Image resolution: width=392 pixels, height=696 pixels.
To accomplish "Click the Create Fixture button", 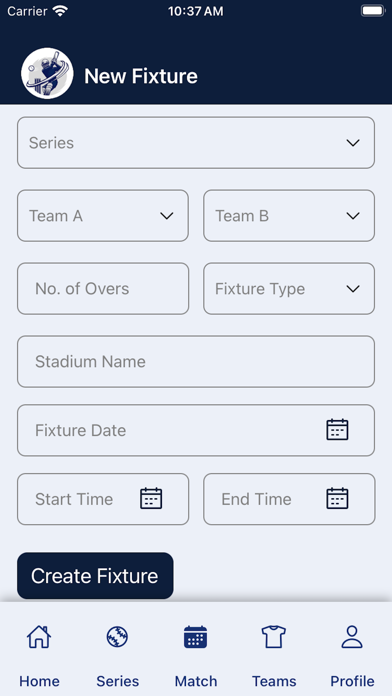I will click(x=95, y=576).
